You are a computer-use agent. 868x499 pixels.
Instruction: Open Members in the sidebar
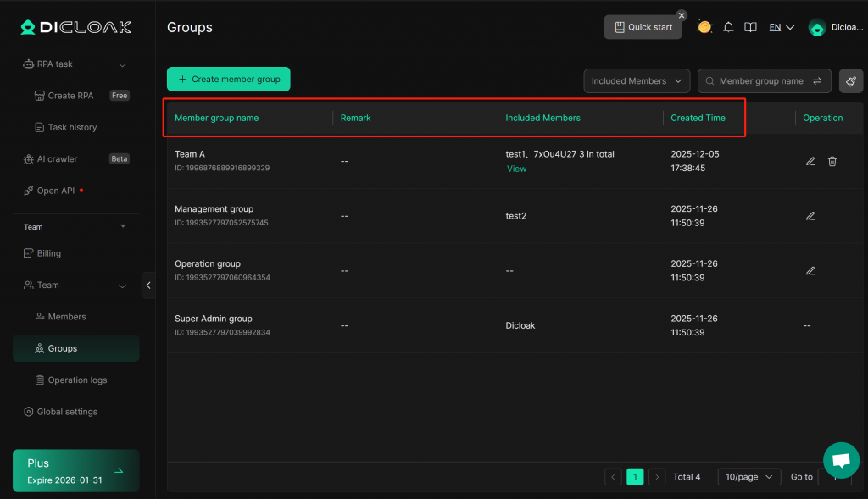coord(67,317)
